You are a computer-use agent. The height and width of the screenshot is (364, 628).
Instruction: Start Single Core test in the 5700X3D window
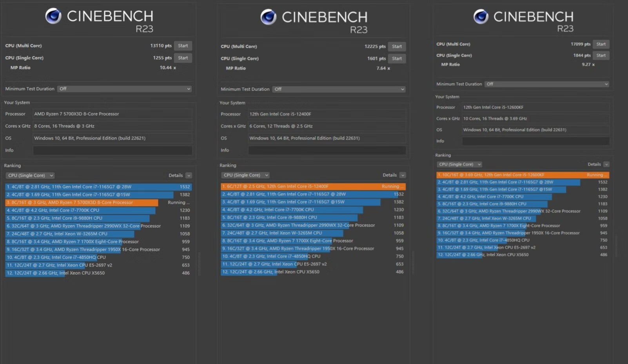point(183,58)
